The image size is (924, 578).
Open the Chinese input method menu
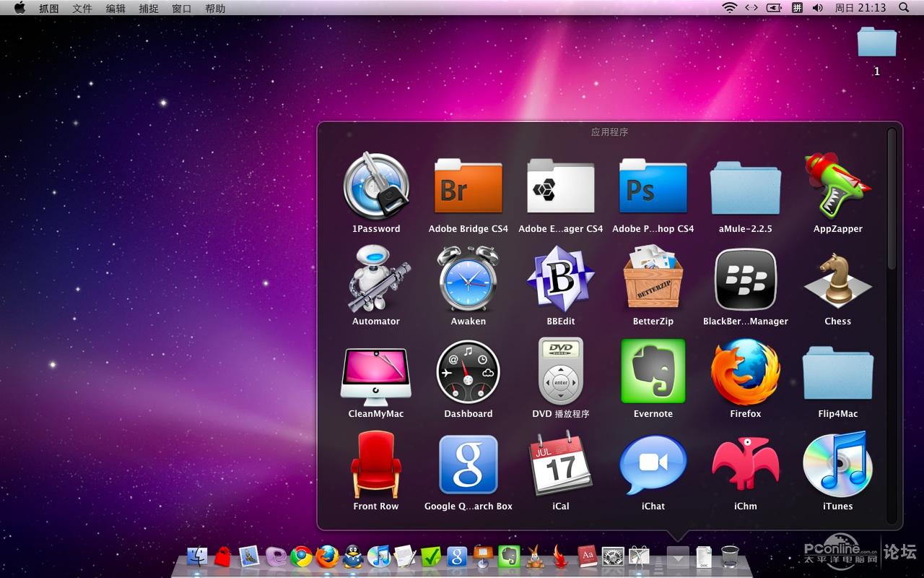pyautogui.click(x=797, y=8)
